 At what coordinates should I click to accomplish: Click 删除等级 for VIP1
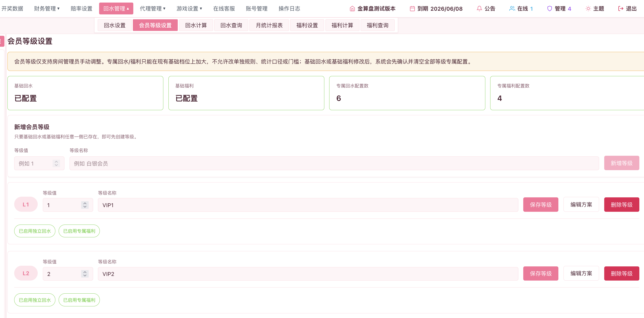click(621, 205)
